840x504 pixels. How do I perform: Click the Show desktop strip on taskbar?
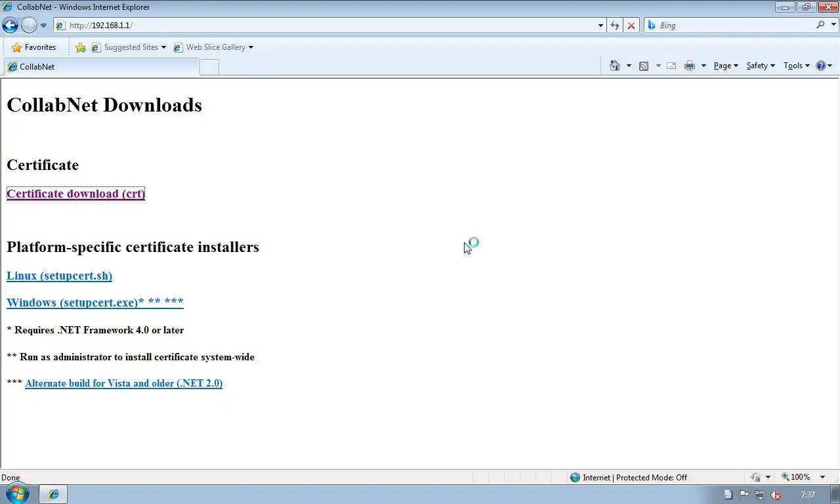[835, 494]
